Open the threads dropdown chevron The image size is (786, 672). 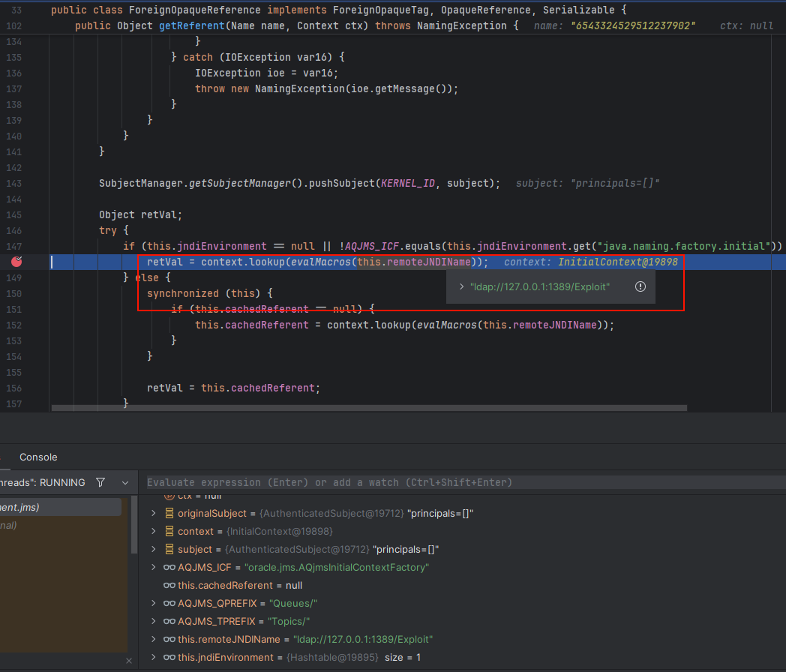coord(125,482)
